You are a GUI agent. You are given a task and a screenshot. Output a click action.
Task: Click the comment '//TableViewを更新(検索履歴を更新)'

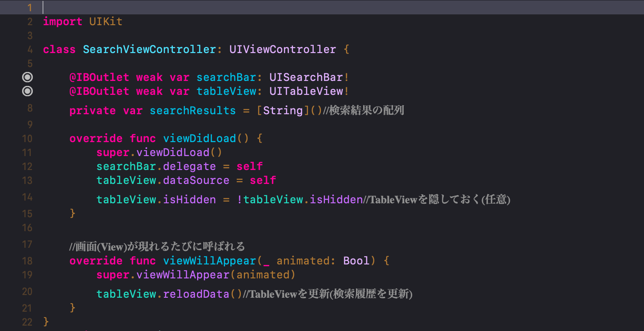click(328, 294)
